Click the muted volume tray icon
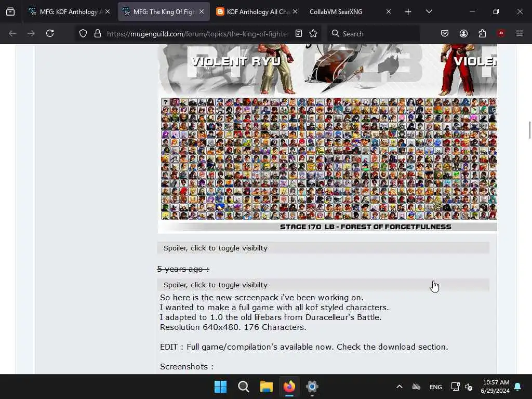Image resolution: width=532 pixels, height=399 pixels. click(469, 387)
